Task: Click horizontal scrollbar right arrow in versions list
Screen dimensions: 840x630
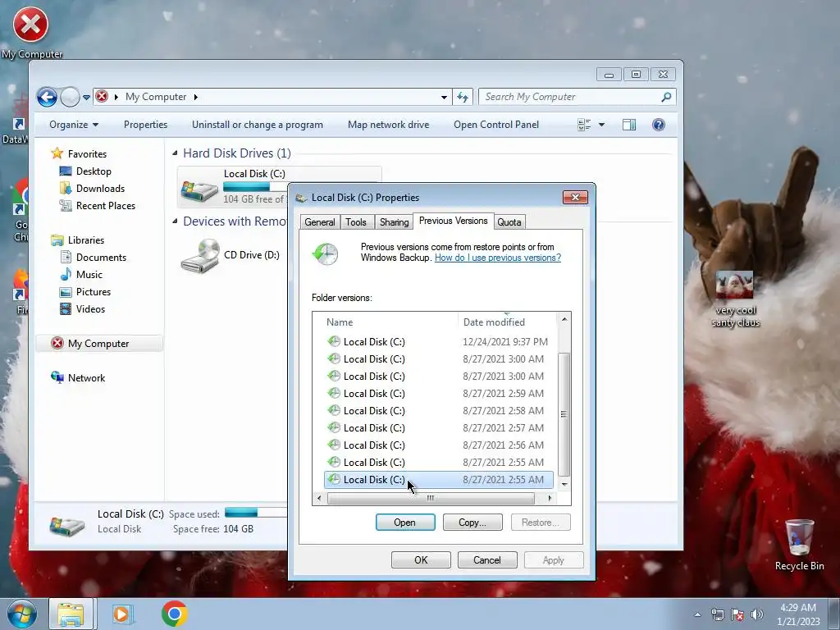Action: (550, 498)
